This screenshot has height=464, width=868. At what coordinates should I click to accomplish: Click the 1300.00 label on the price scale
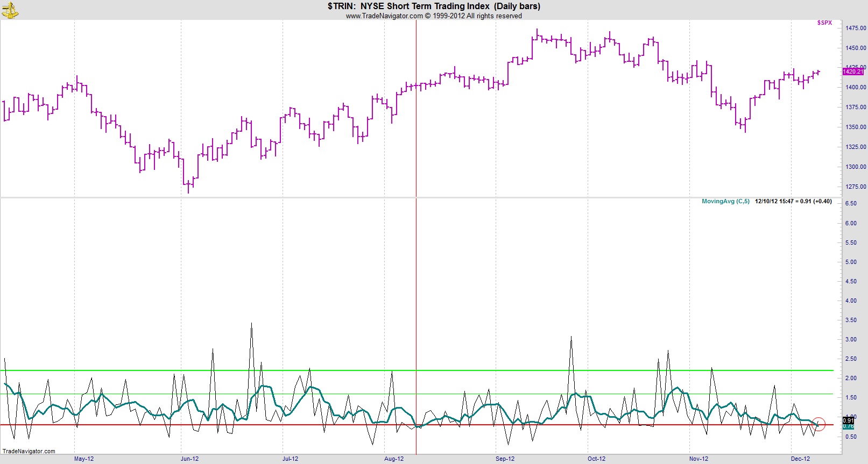click(x=856, y=167)
